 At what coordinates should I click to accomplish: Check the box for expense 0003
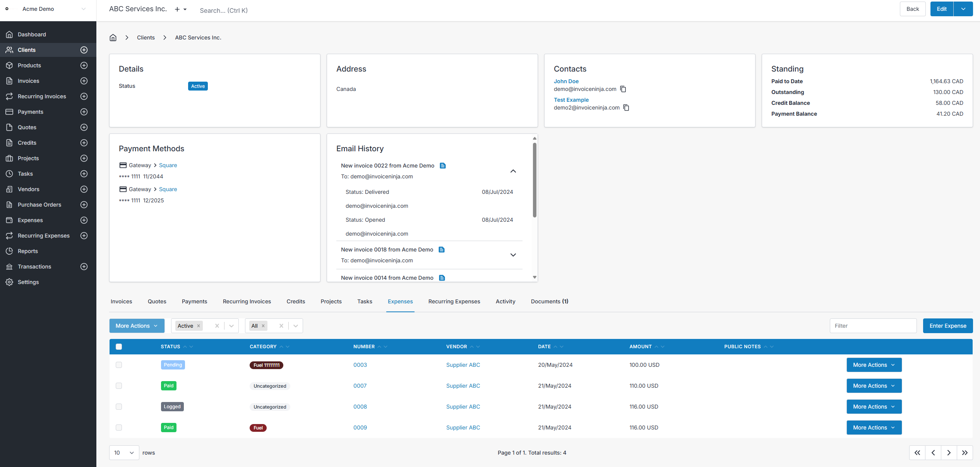(x=119, y=365)
